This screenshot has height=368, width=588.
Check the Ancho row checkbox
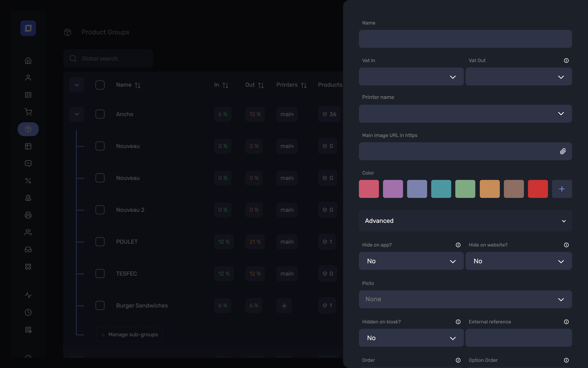[100, 114]
